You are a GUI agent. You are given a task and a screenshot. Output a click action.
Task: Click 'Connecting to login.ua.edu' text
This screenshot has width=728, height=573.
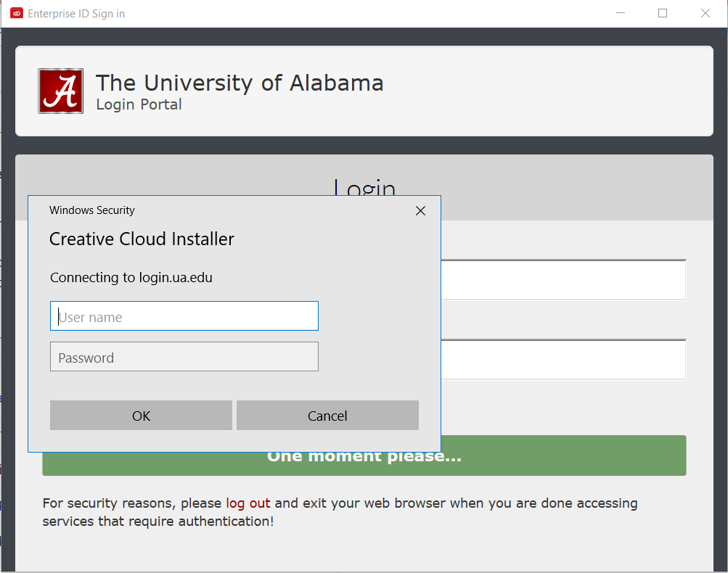[131, 278]
